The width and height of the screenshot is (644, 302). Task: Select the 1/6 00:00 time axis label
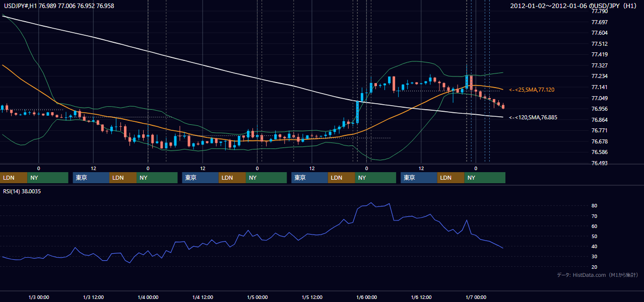tap(367, 297)
